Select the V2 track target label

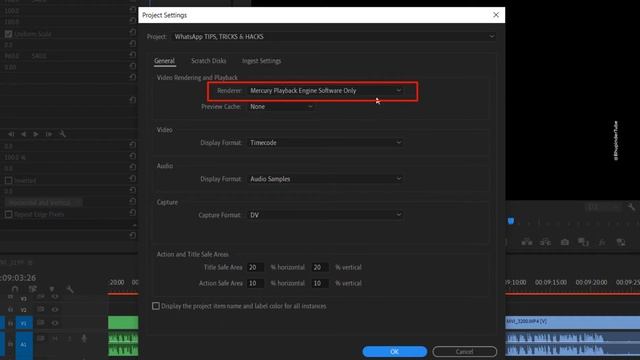(x=24, y=310)
